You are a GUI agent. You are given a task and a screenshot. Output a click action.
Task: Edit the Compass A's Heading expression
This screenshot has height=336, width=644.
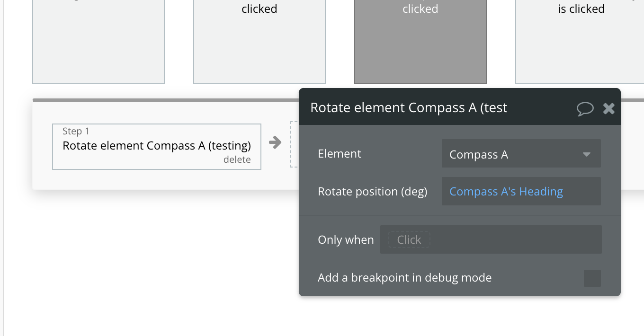506,192
